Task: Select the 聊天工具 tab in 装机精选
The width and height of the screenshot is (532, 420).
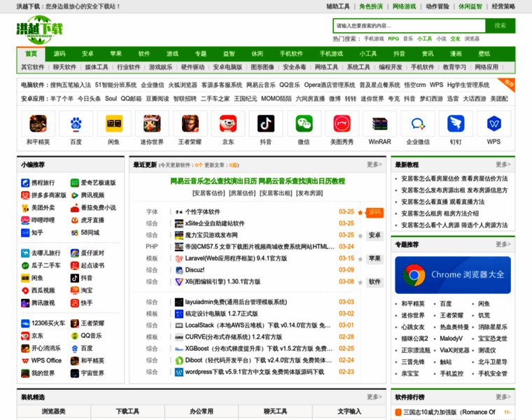Action: 276,412
